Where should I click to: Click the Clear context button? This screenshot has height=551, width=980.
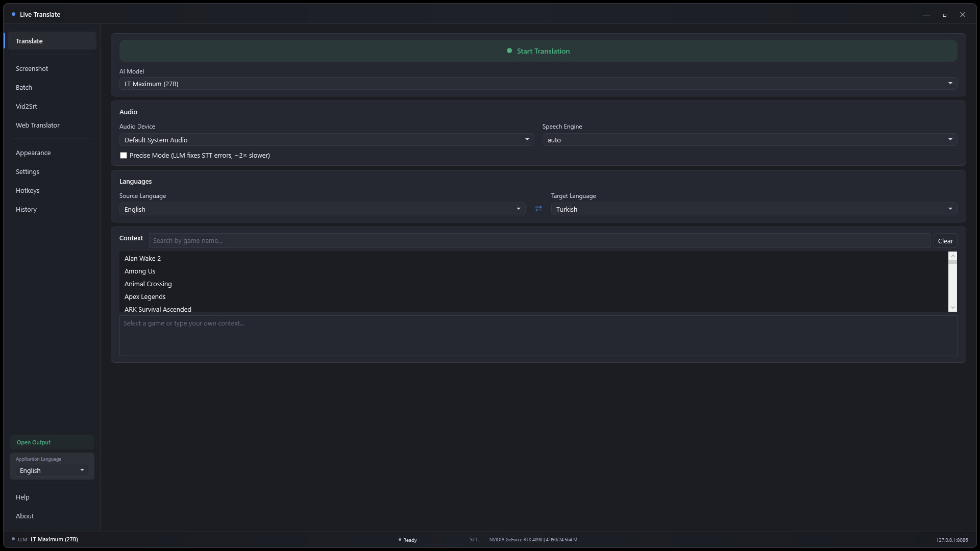click(x=945, y=241)
